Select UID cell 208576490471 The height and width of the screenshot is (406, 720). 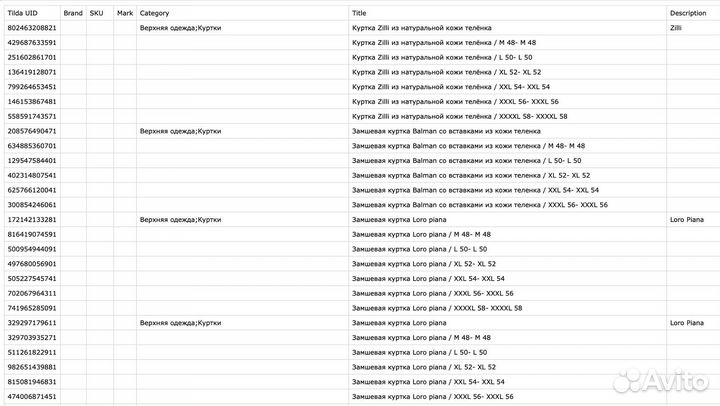pos(32,131)
